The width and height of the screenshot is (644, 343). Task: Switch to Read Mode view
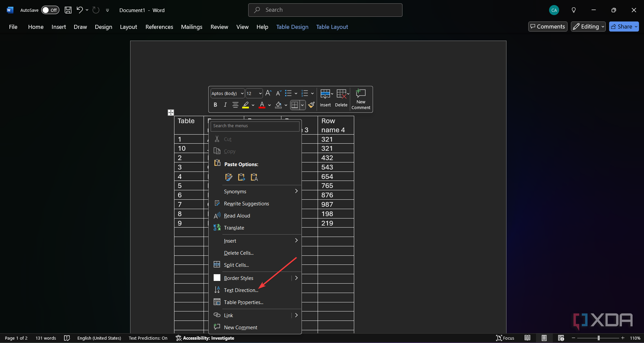click(528, 338)
